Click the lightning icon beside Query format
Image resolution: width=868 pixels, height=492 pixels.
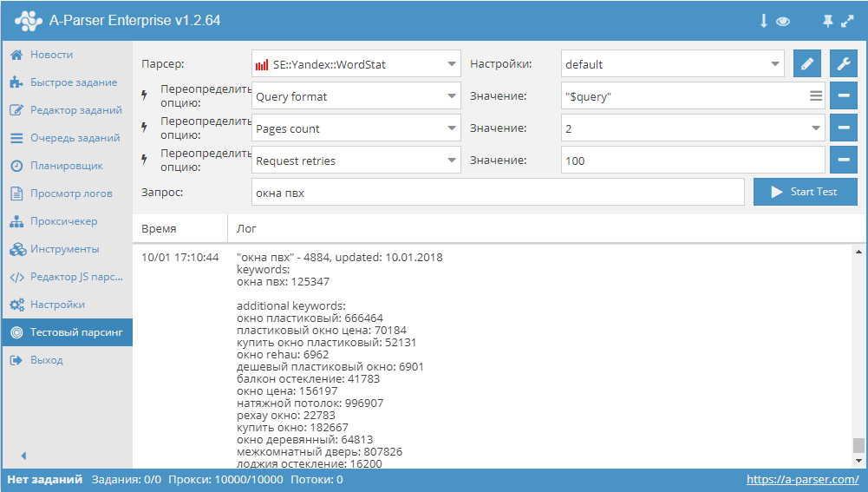coord(145,95)
